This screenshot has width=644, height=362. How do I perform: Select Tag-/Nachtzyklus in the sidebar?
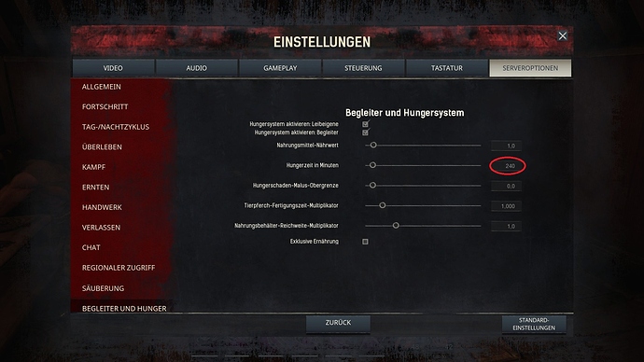(116, 127)
